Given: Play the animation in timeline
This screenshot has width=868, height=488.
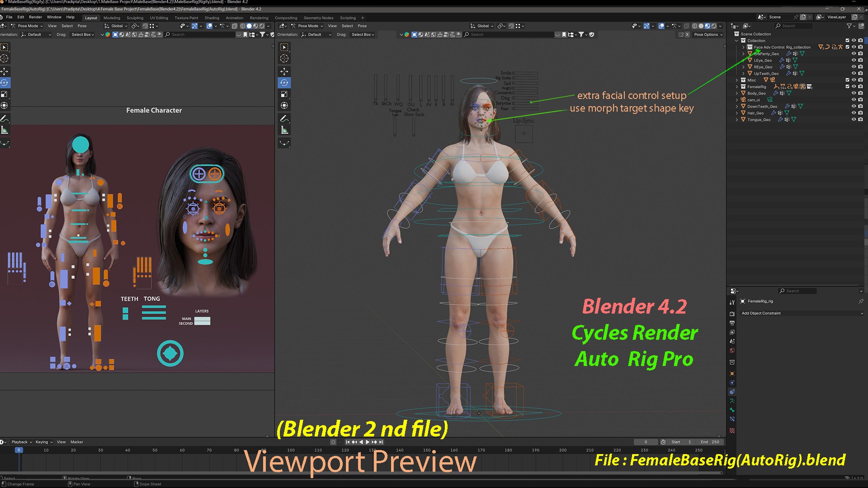Looking at the screenshot, I should click(367, 442).
